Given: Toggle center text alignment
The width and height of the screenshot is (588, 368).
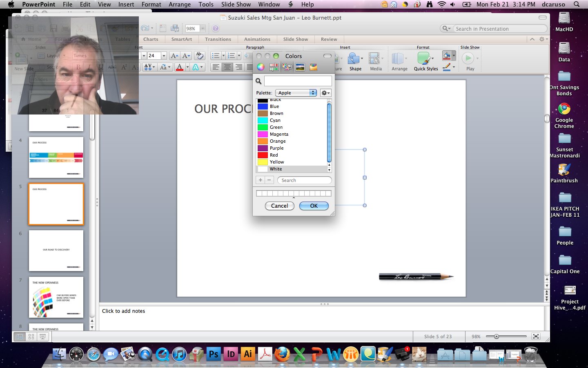Looking at the screenshot, I should point(227,67).
